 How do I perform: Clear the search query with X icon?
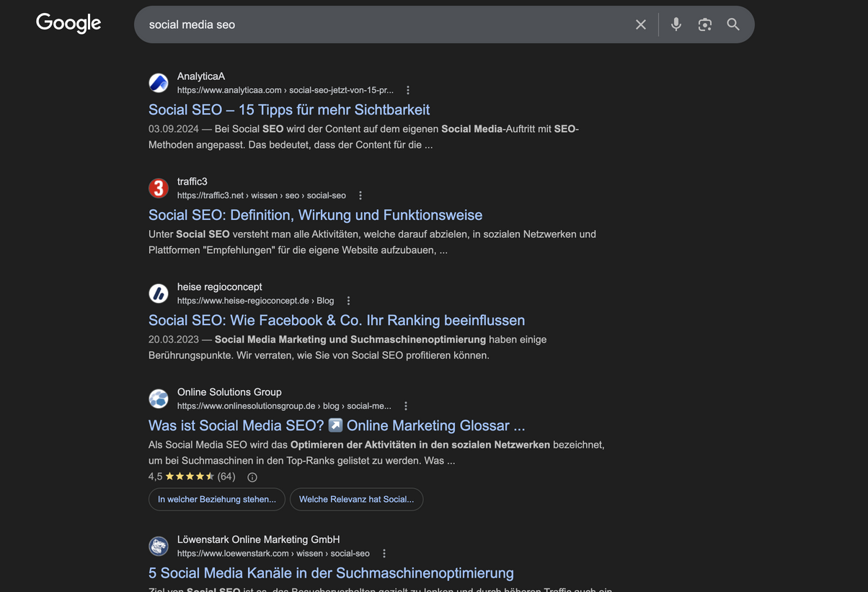click(640, 25)
